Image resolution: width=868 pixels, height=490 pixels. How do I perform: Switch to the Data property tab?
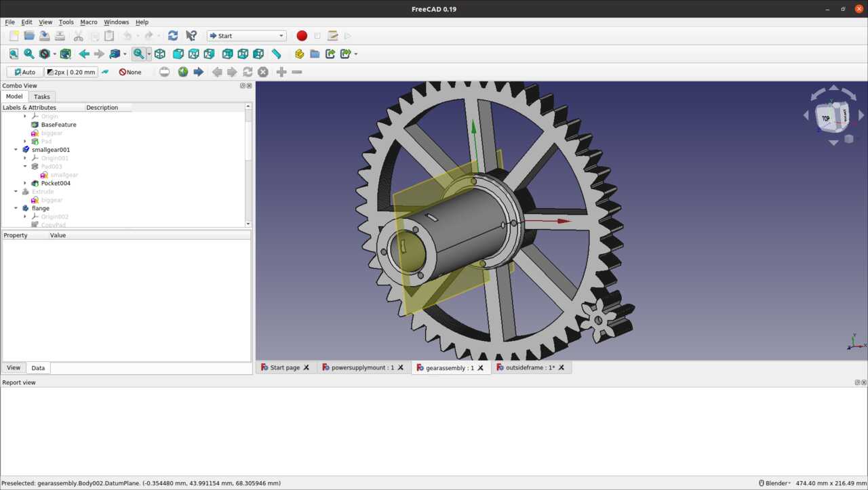38,368
